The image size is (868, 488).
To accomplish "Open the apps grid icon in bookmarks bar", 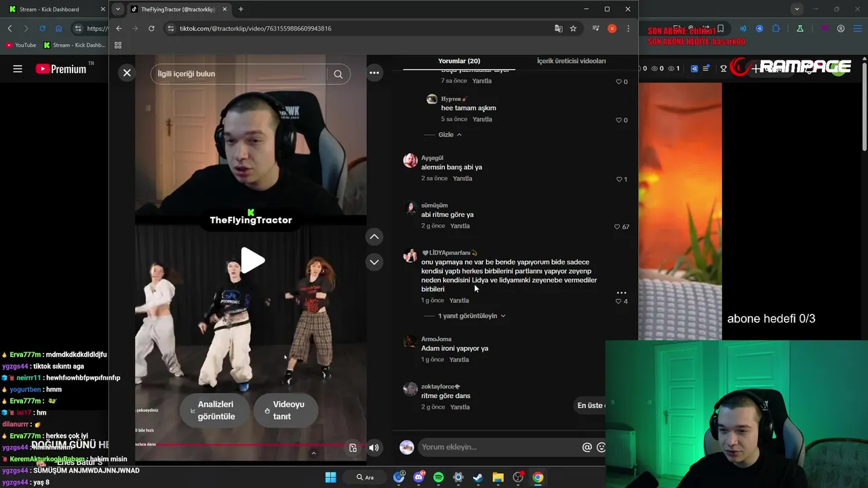I will click(x=118, y=45).
